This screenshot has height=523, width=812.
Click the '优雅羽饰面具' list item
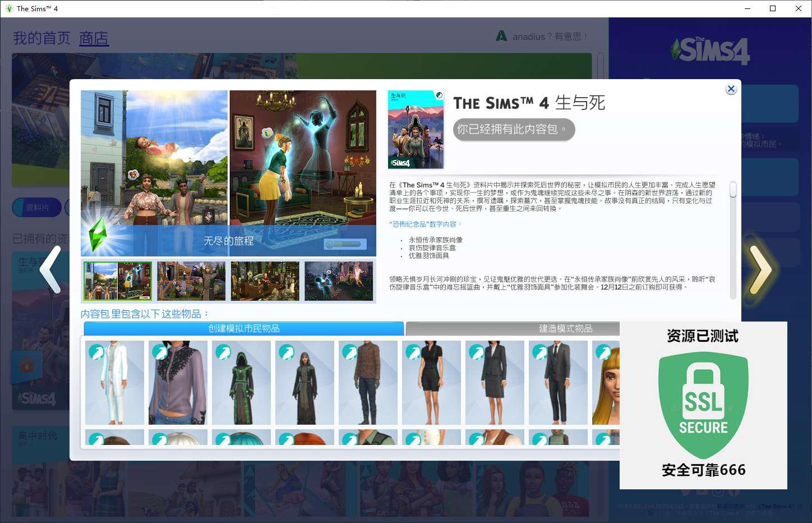429,255
